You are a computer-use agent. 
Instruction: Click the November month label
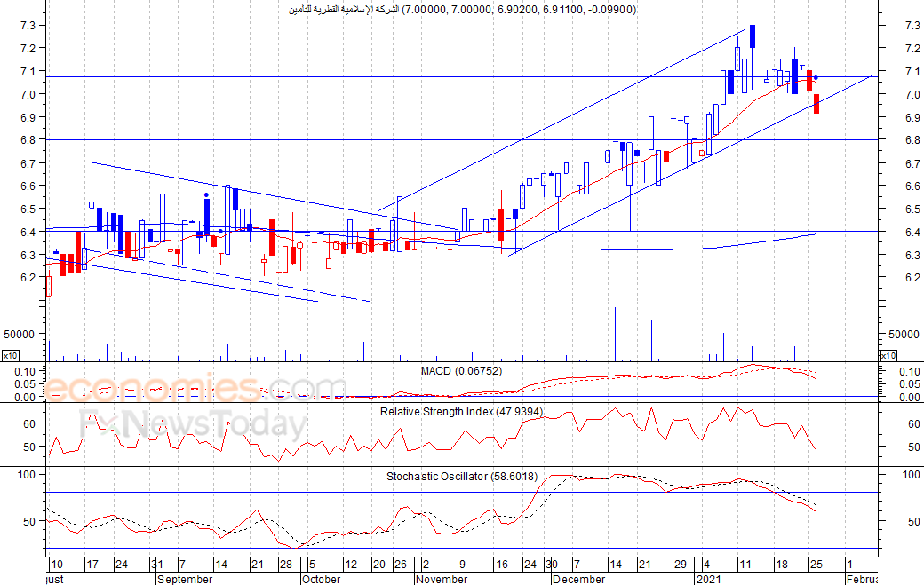pos(442,579)
